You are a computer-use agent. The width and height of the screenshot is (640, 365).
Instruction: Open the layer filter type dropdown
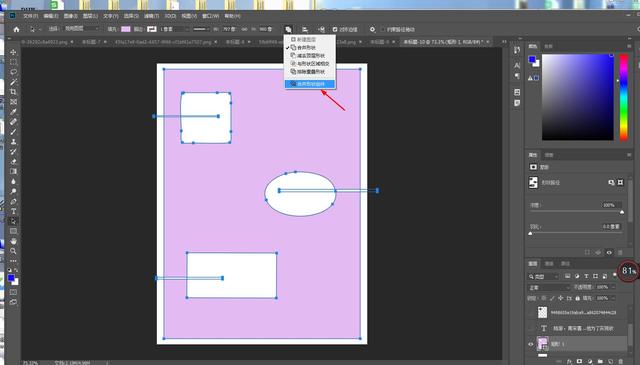tap(543, 276)
